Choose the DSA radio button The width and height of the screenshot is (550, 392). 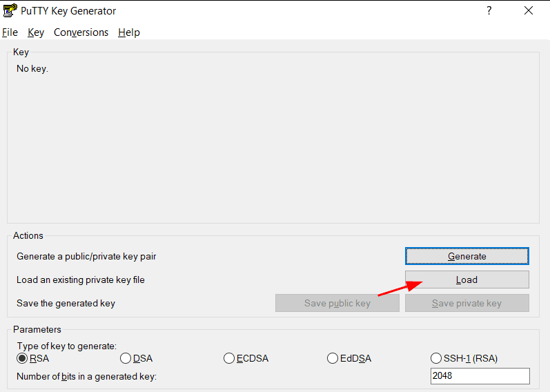[126, 358]
